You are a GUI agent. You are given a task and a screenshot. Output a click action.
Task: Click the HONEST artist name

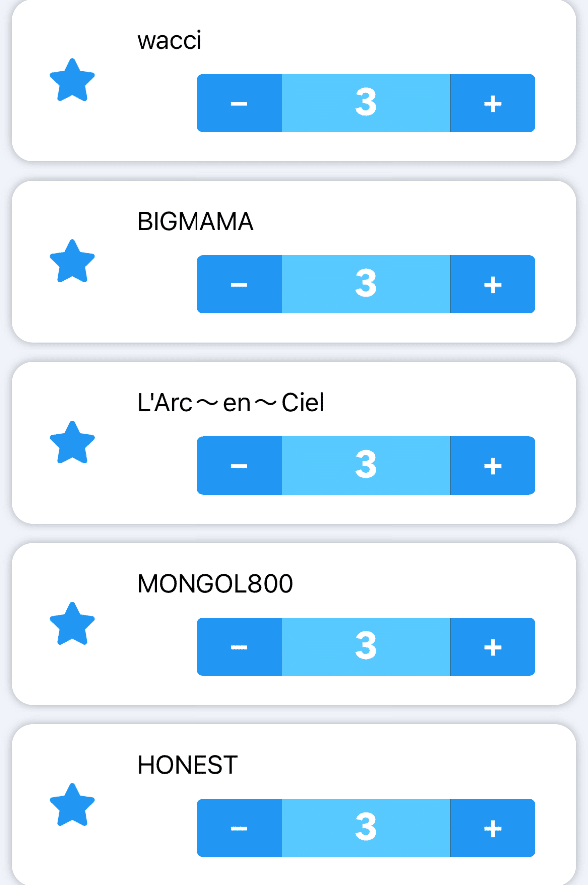tap(188, 765)
